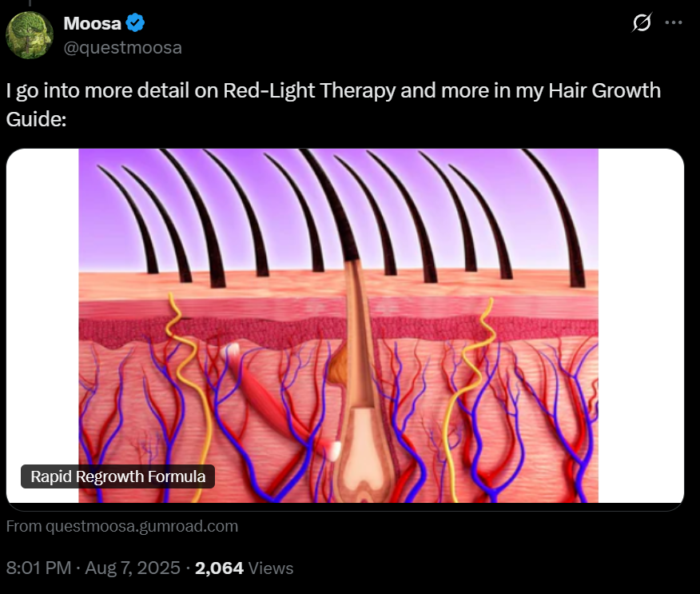Click the word Views after the count

click(x=271, y=568)
